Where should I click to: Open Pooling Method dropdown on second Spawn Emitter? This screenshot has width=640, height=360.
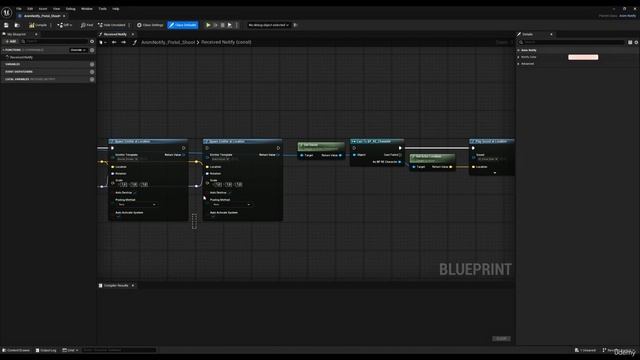[x=232, y=204]
